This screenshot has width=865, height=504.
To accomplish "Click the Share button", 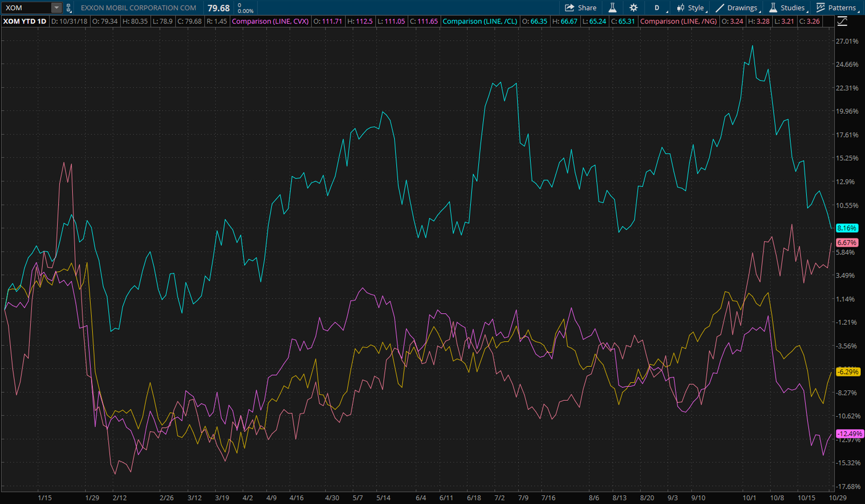I will tap(581, 8).
